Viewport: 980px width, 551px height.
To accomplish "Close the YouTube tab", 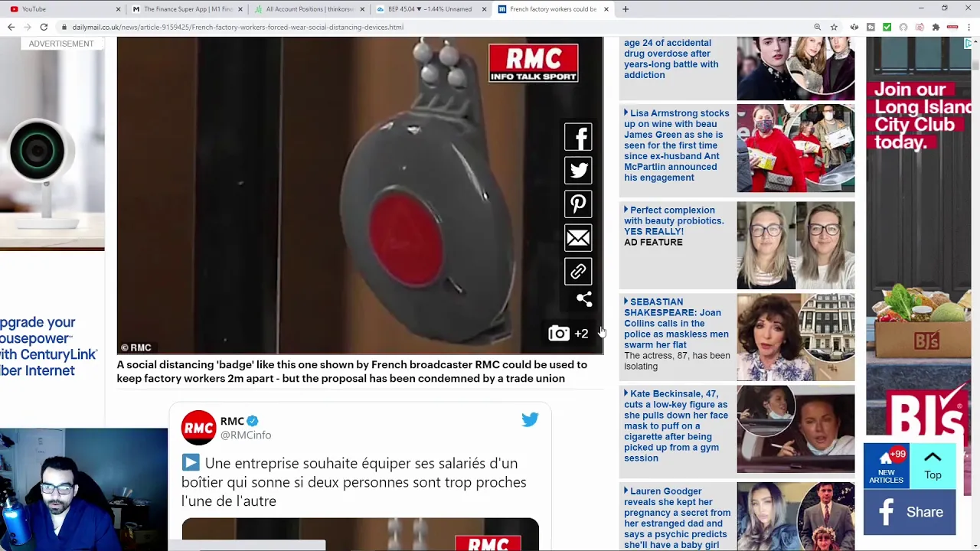I will pos(118,9).
